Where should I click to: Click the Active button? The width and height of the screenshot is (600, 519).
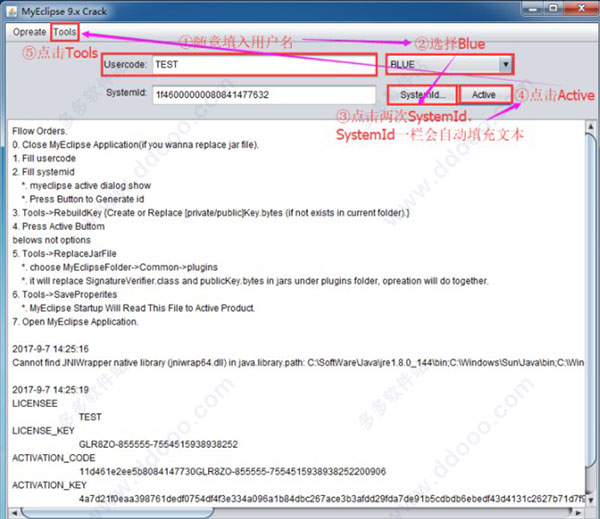[484, 95]
